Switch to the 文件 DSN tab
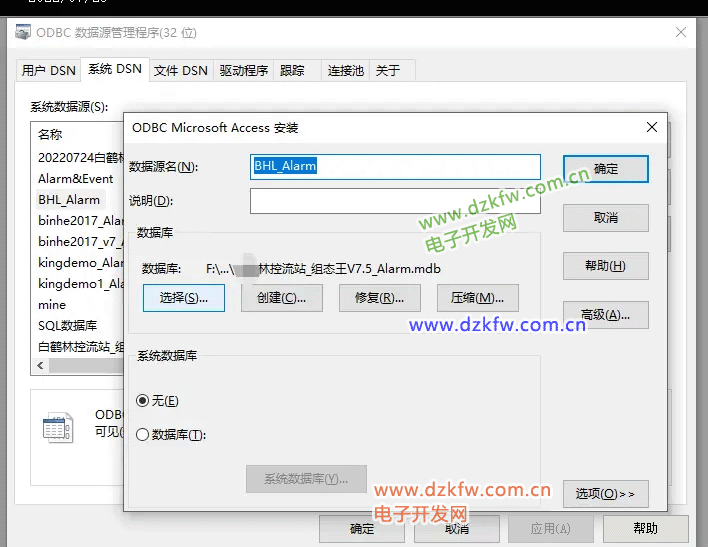Viewport: 708px width, 547px height. [x=181, y=70]
